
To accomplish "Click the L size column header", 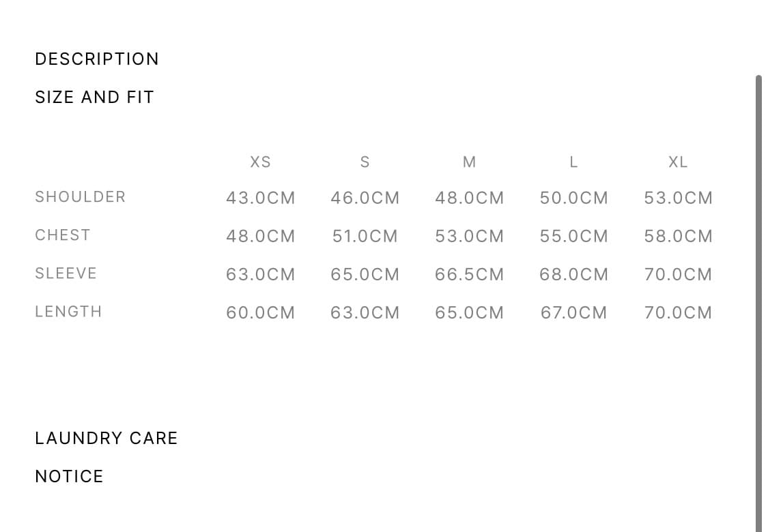I will tap(573, 162).
